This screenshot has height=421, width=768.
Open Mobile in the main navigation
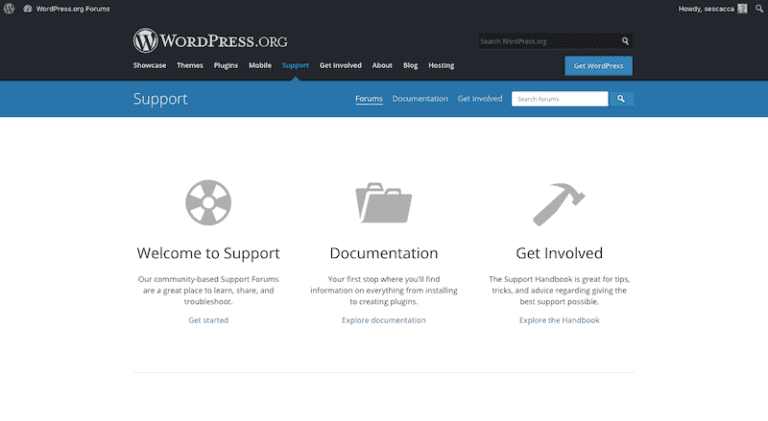(x=260, y=65)
